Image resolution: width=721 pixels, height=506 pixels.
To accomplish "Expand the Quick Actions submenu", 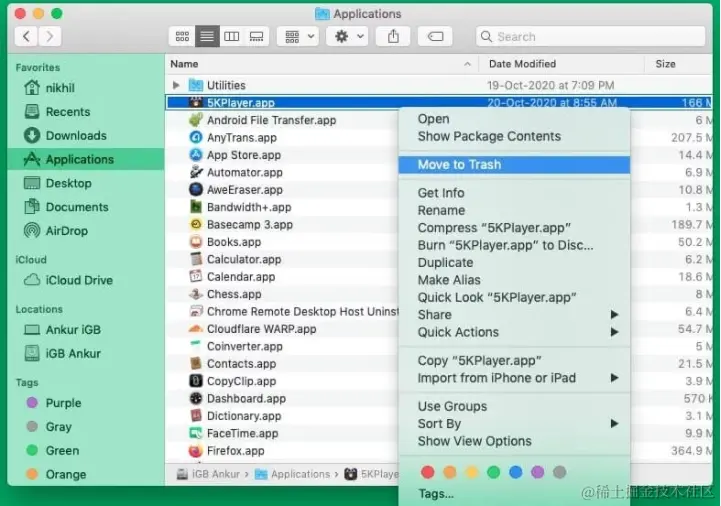I will point(514,332).
